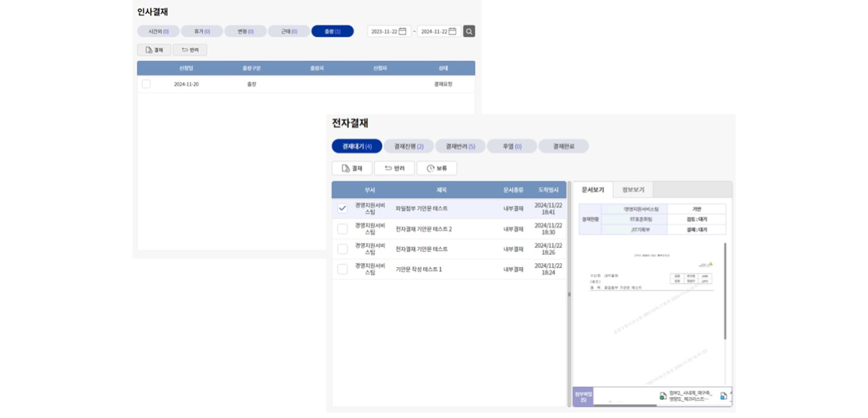
Task: Open the attached spreadsheet file icon 첨부2
Action: 663,396
